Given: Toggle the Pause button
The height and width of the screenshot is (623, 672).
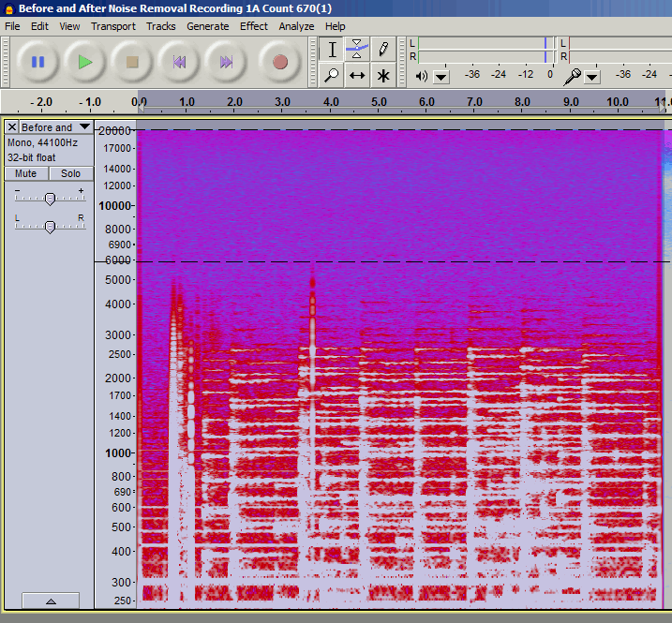Looking at the screenshot, I should [37, 63].
